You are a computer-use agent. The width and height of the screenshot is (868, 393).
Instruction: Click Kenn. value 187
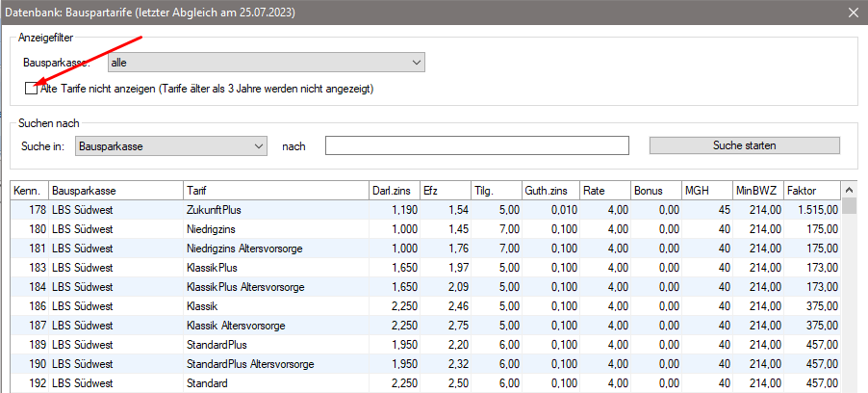tap(38, 326)
